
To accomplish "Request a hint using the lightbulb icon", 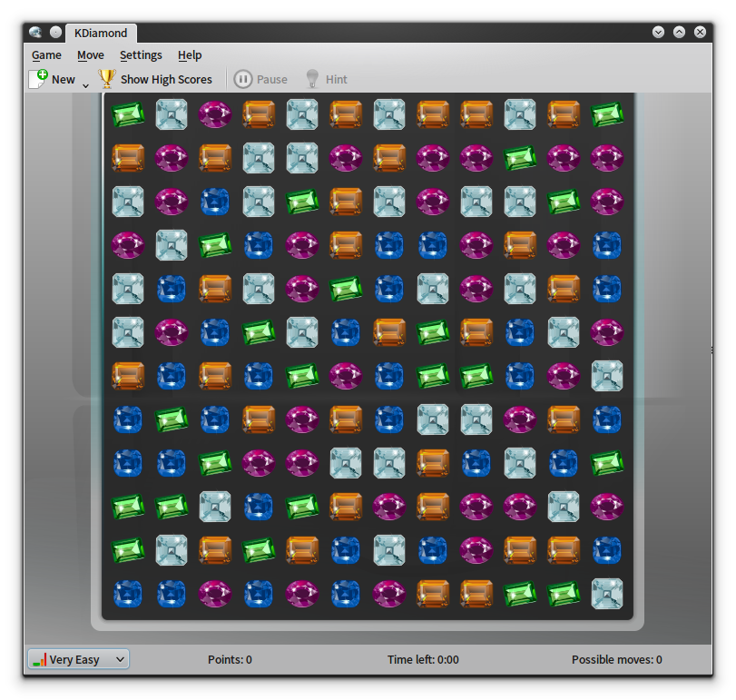I will [x=312, y=79].
